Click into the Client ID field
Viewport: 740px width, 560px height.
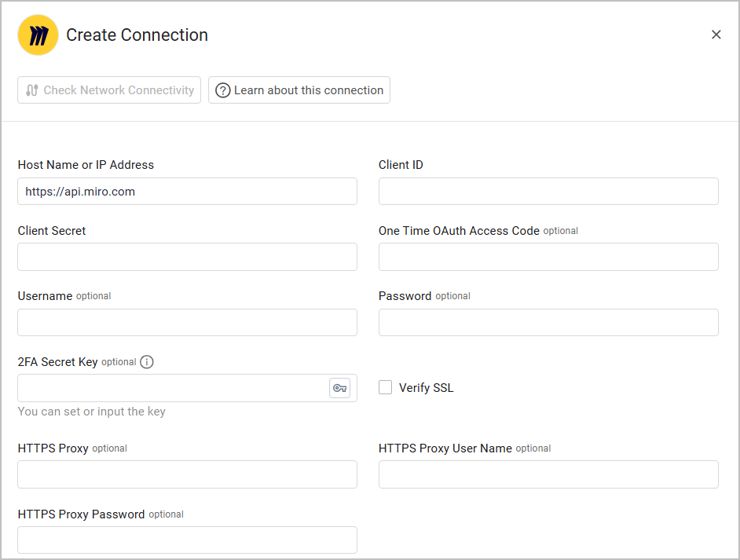tap(548, 192)
